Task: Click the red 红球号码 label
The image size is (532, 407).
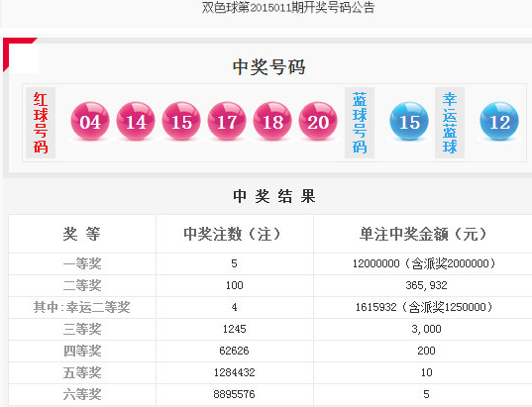Action: (41, 123)
